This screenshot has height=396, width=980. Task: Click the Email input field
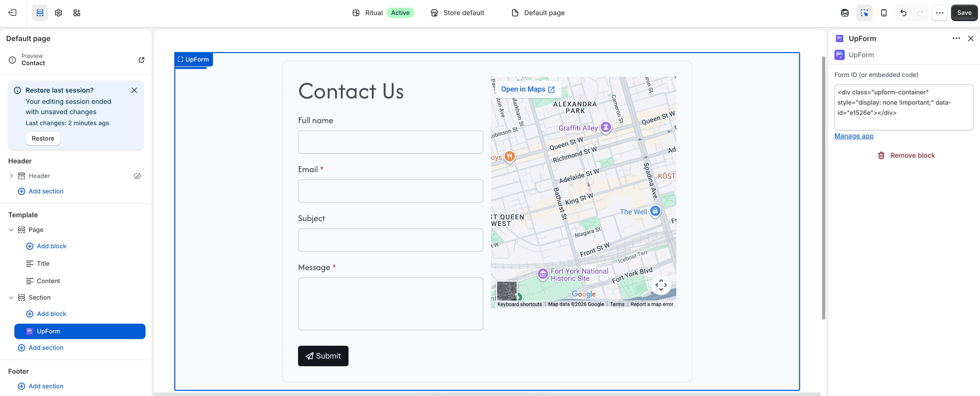coord(390,191)
